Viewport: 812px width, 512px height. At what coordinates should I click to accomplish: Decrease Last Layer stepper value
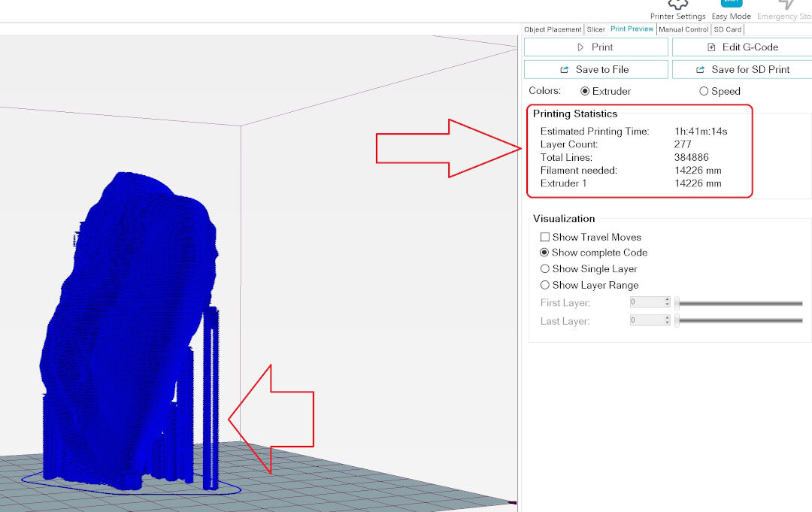667,323
